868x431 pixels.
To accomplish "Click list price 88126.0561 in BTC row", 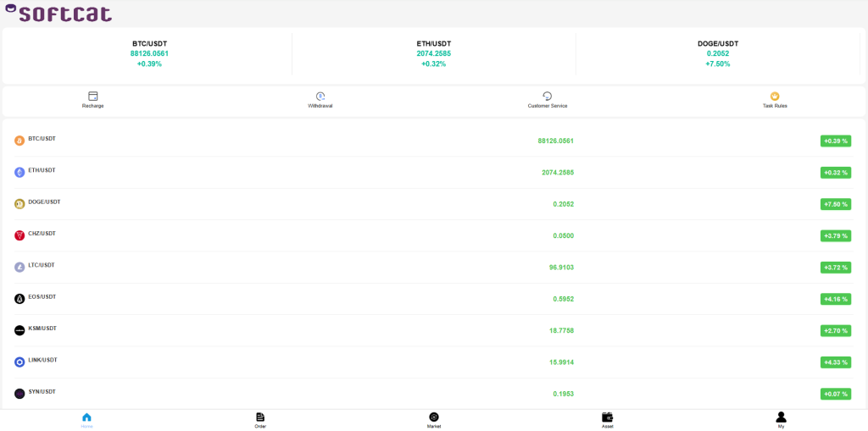I will coord(556,141).
